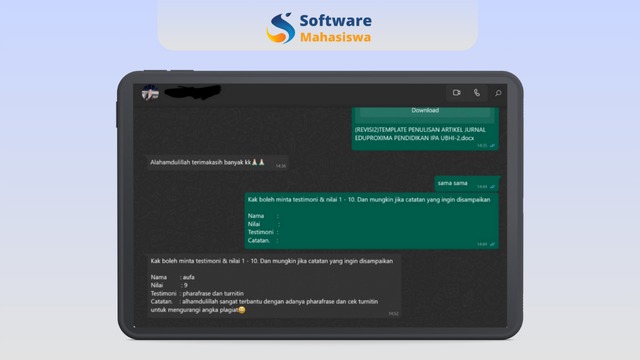Click the checkmarks on the testimoni request bubble
The image size is (640, 360).
point(492,244)
